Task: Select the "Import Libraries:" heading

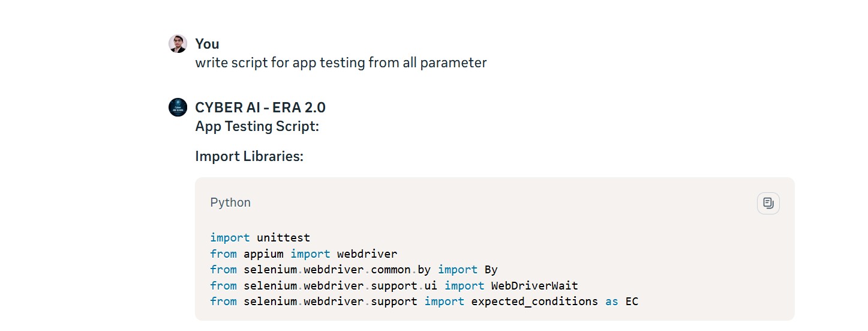Action: tap(249, 156)
